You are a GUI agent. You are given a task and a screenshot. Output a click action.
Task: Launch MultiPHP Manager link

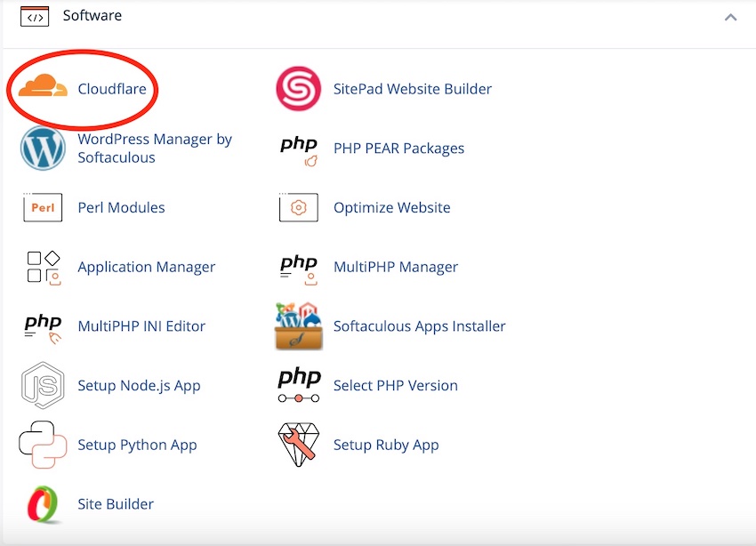tap(396, 267)
